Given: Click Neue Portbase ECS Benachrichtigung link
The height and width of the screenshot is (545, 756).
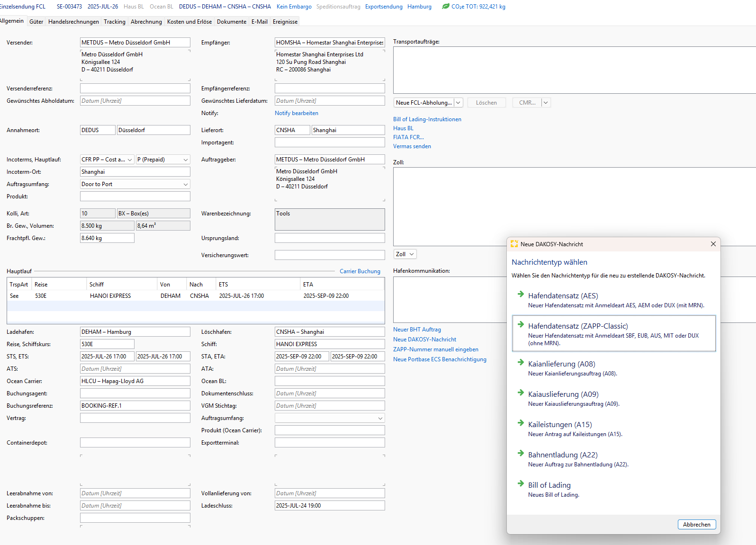Looking at the screenshot, I should pyautogui.click(x=440, y=359).
